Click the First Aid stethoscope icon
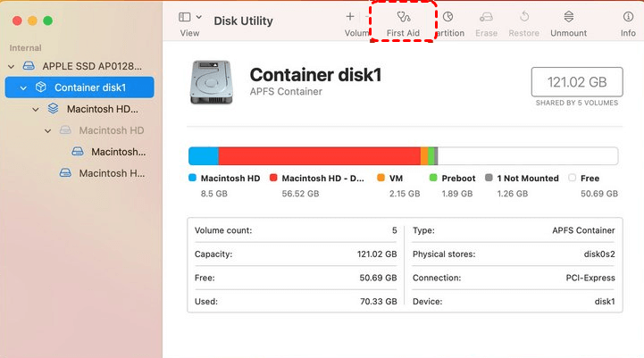644x358 pixels. click(403, 17)
